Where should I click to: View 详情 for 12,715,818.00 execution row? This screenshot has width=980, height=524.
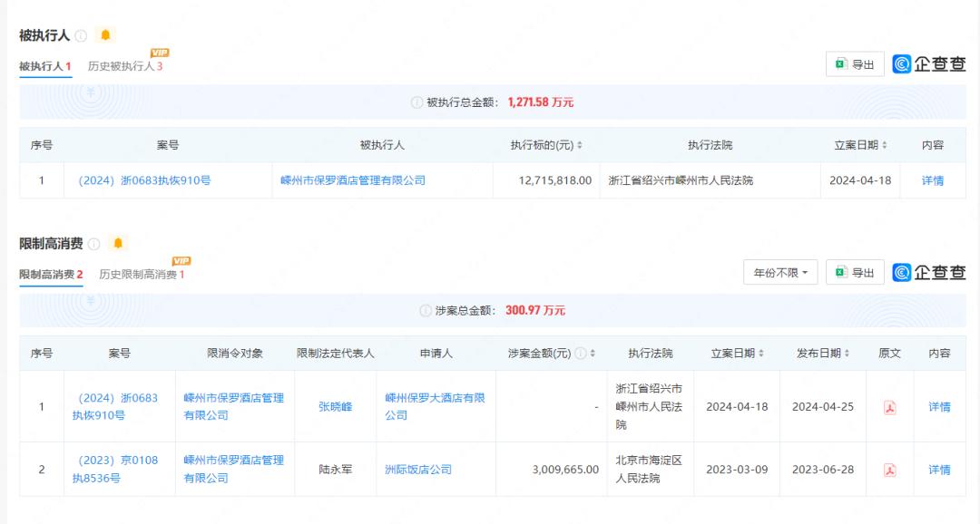(933, 180)
